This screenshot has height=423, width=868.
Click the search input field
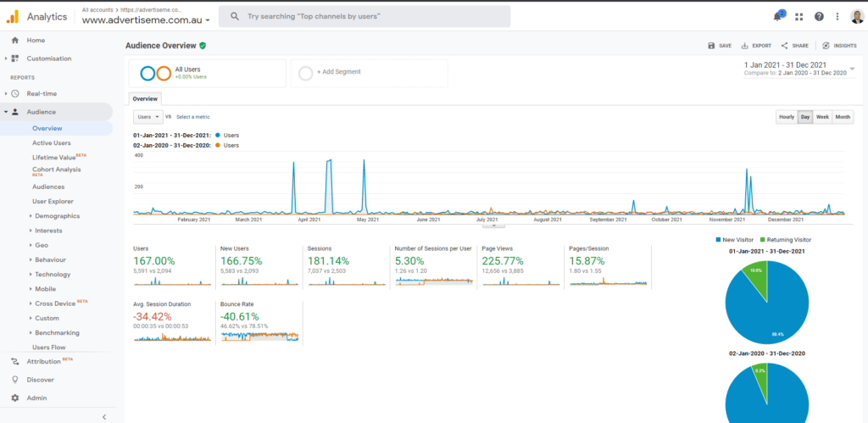coord(364,17)
